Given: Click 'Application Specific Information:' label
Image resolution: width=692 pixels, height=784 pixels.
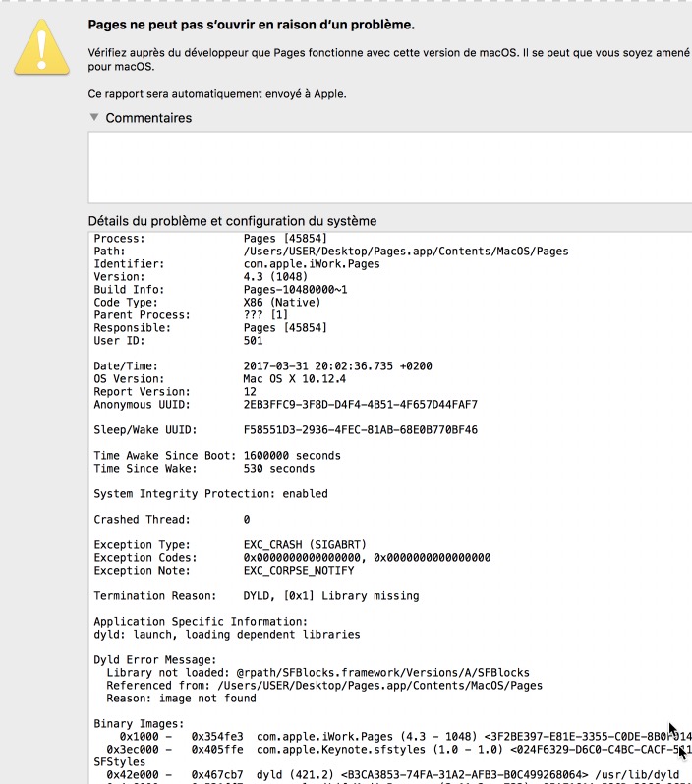Looking at the screenshot, I should pos(201,622).
